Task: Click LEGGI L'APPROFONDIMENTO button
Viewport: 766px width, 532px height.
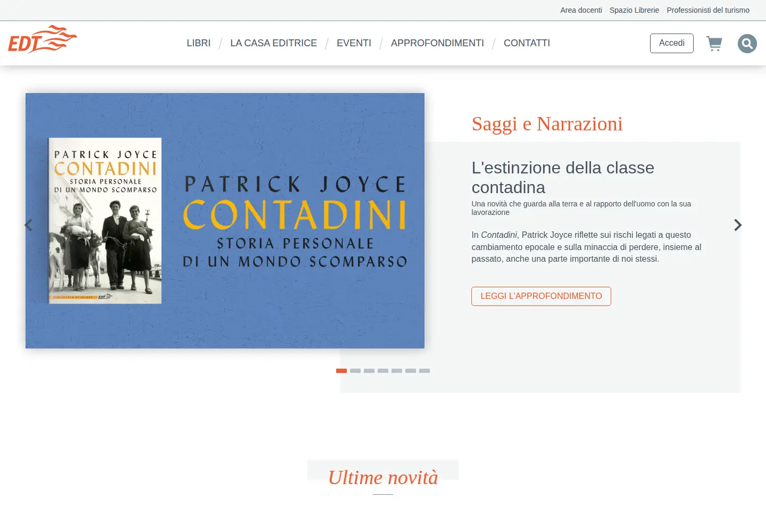Action: [541, 296]
